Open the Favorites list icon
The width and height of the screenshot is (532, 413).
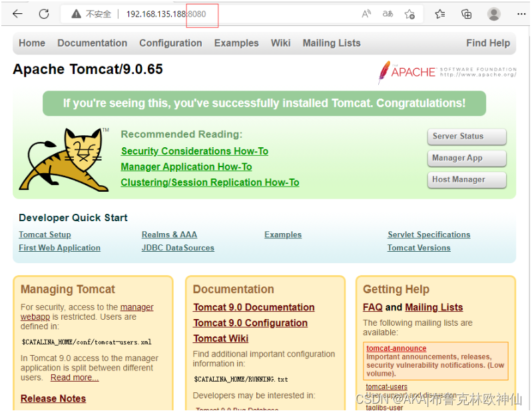click(x=439, y=14)
